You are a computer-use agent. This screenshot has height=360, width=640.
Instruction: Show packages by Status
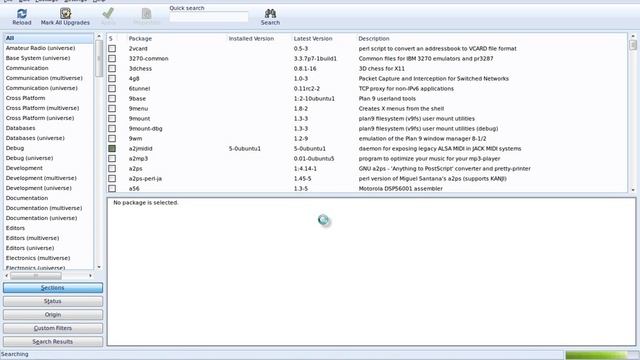[x=53, y=301]
